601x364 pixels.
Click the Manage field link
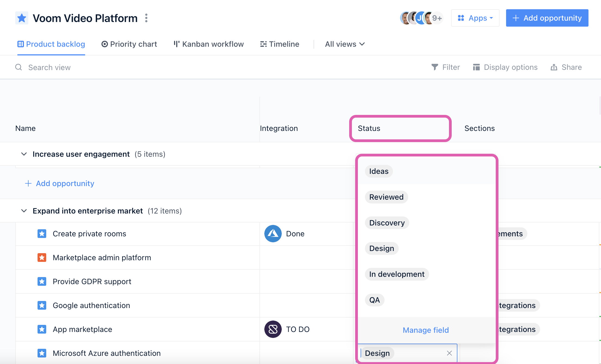pos(426,330)
